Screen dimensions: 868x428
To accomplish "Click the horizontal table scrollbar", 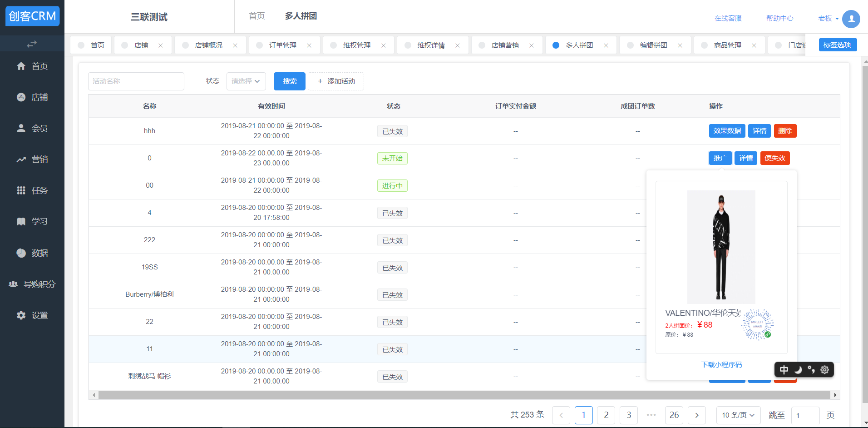I will [x=464, y=395].
